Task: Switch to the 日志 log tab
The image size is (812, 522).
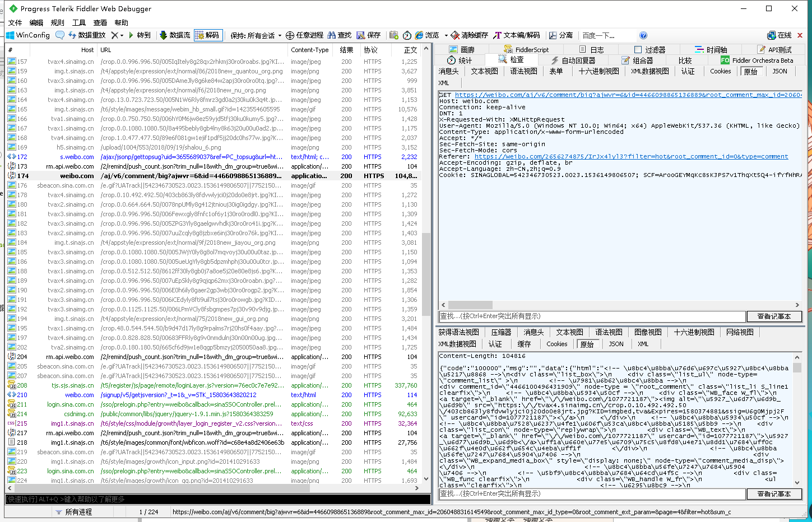Action: pyautogui.click(x=591, y=49)
